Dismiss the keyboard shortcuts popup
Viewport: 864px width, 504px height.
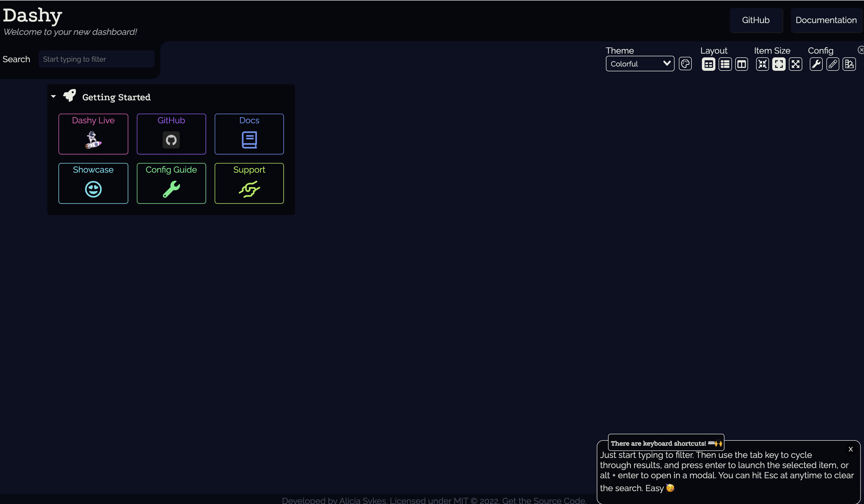pos(851,449)
